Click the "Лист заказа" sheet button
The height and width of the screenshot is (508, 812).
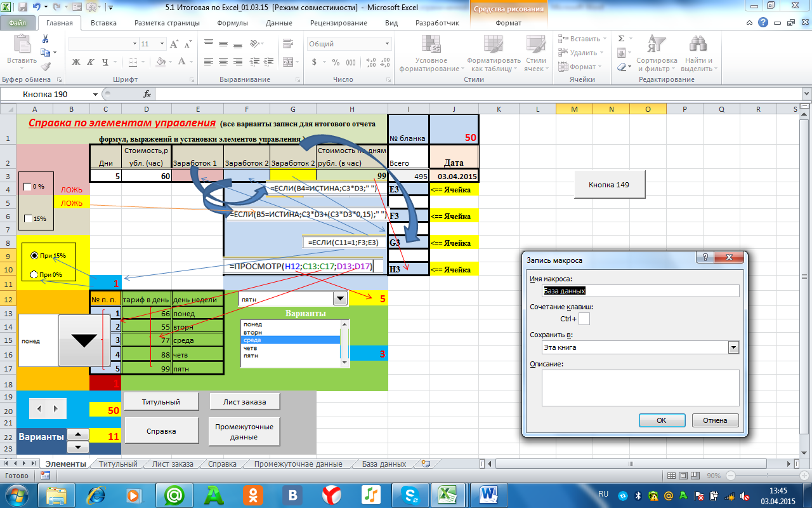(244, 402)
